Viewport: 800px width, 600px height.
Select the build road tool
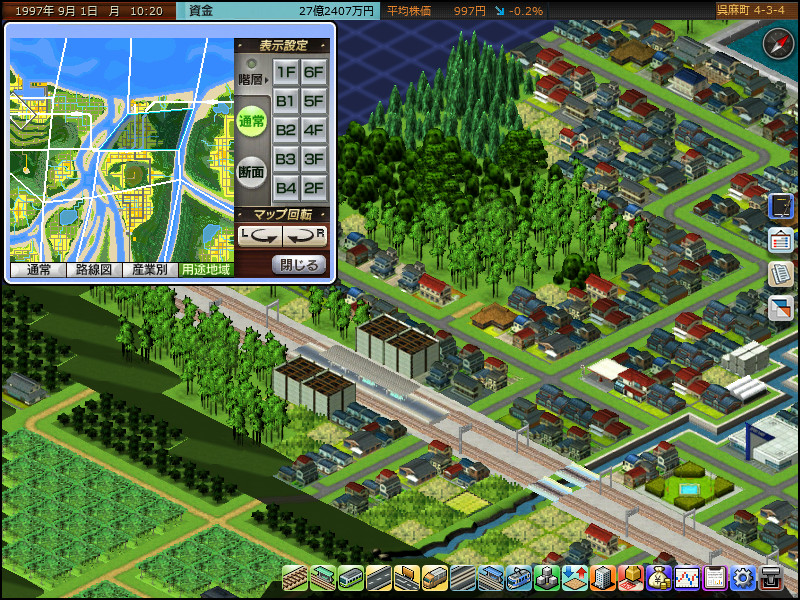click(x=379, y=578)
